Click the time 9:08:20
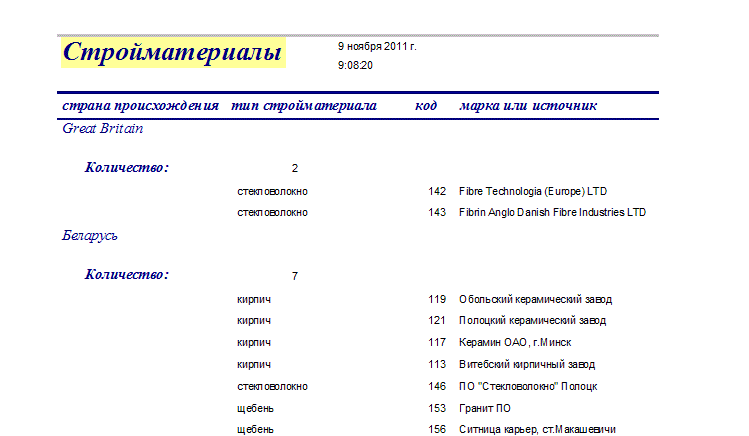The image size is (749, 436). tap(355, 65)
